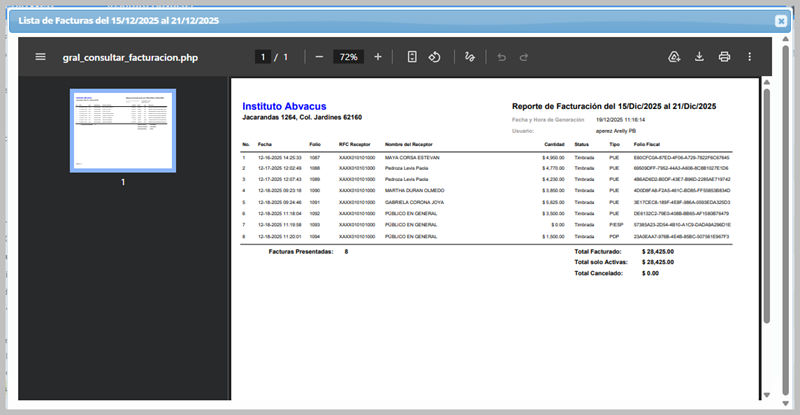The width and height of the screenshot is (800, 415).
Task: Click the 72% zoom level field
Action: pyautogui.click(x=348, y=57)
